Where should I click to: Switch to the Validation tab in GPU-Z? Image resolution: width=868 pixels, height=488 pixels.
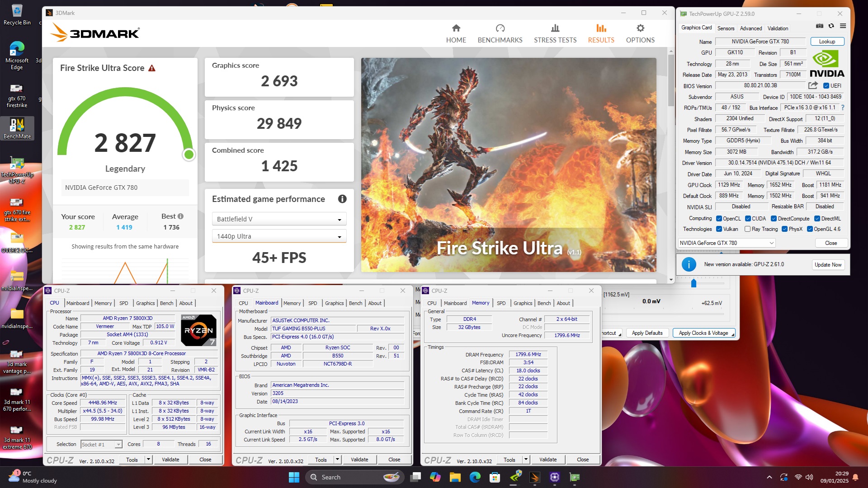[778, 28]
